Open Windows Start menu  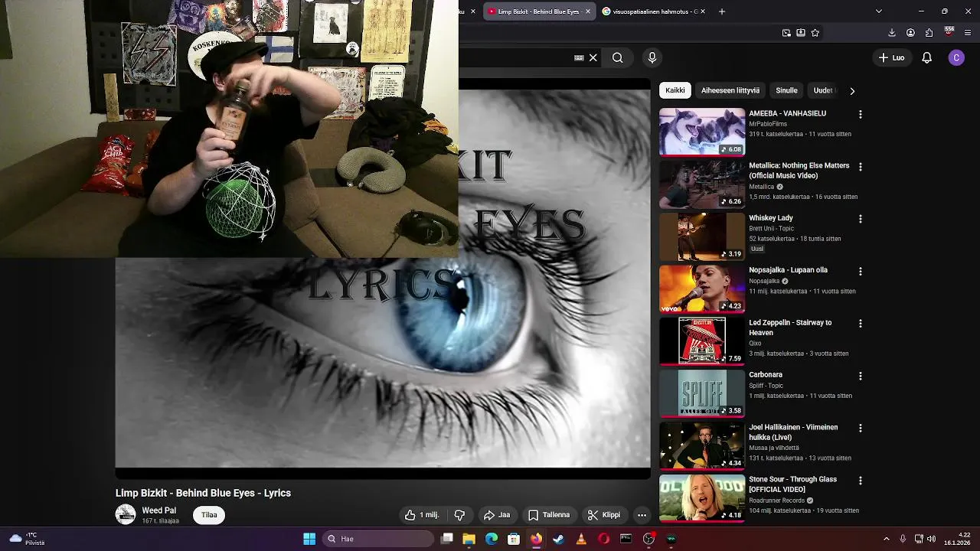point(309,539)
